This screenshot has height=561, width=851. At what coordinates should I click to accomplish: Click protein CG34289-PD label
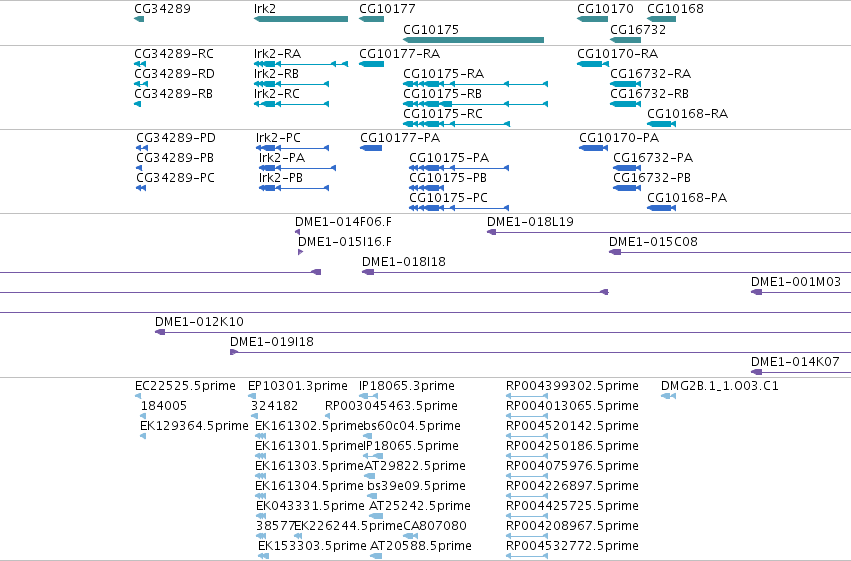tap(176, 138)
